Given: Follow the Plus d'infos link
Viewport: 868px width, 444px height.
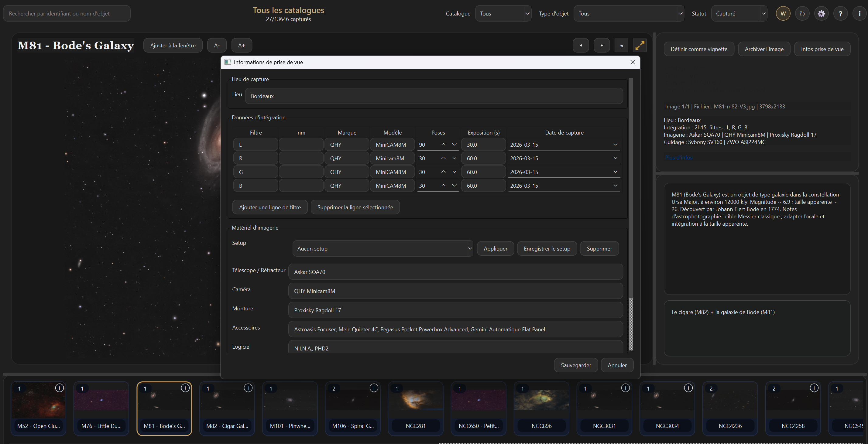Looking at the screenshot, I should (x=678, y=157).
